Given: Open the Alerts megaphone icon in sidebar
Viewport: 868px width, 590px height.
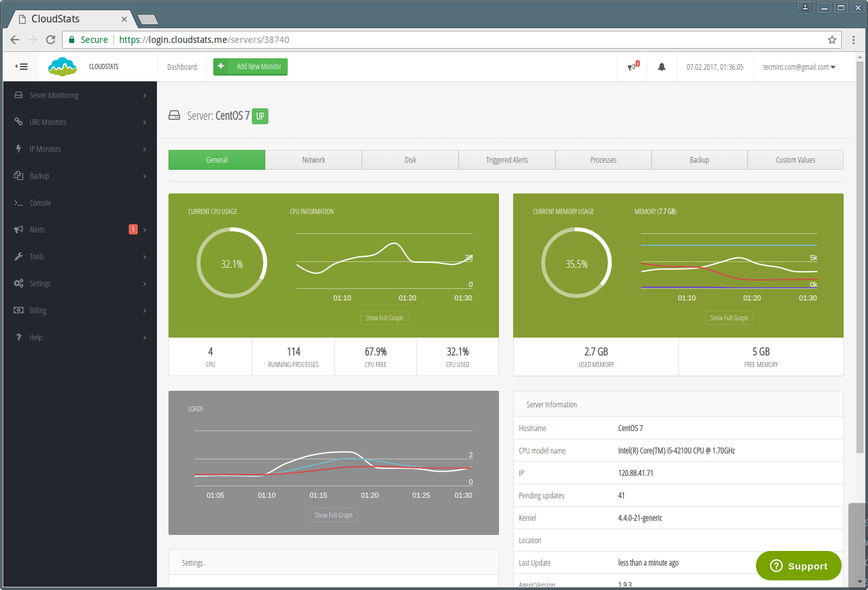Looking at the screenshot, I should [18, 229].
